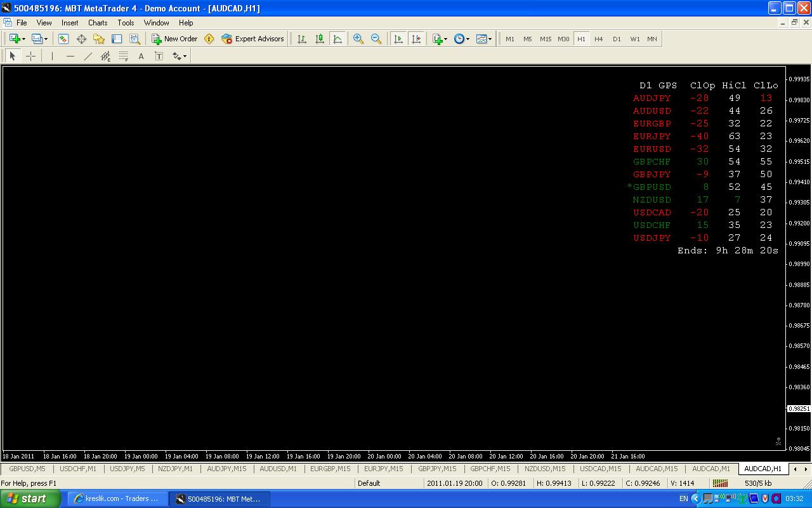
Task: Select the Crosshair tool
Action: pyautogui.click(x=30, y=56)
